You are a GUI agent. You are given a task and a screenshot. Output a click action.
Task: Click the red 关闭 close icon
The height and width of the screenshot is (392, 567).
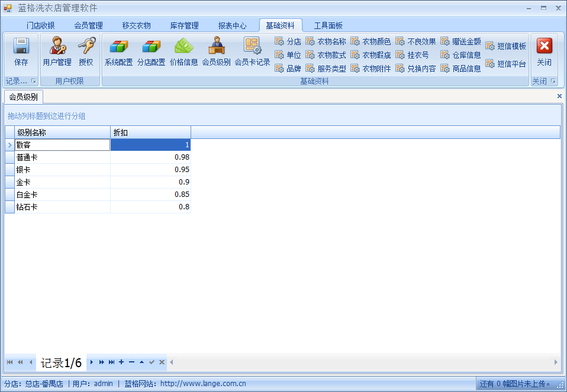545,51
